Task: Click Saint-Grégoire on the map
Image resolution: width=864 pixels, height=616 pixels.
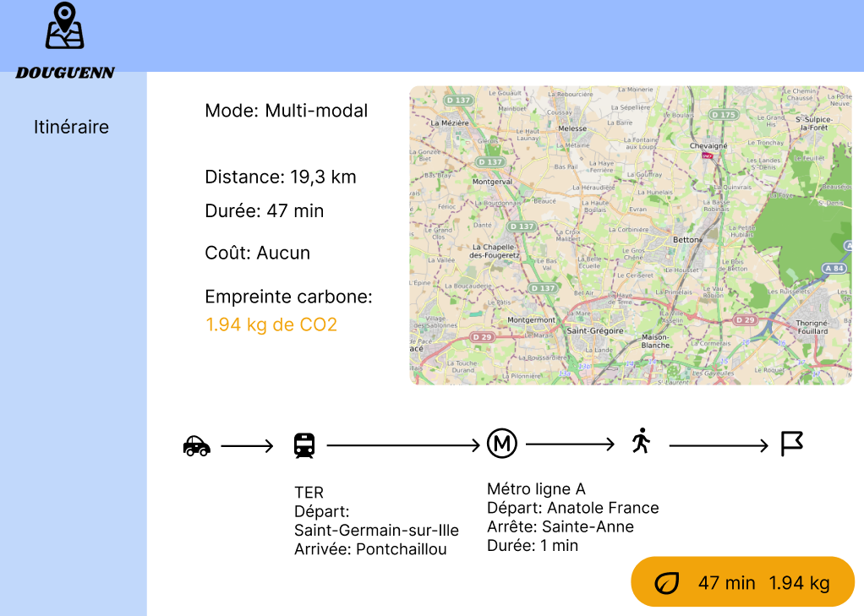Action: [594, 330]
